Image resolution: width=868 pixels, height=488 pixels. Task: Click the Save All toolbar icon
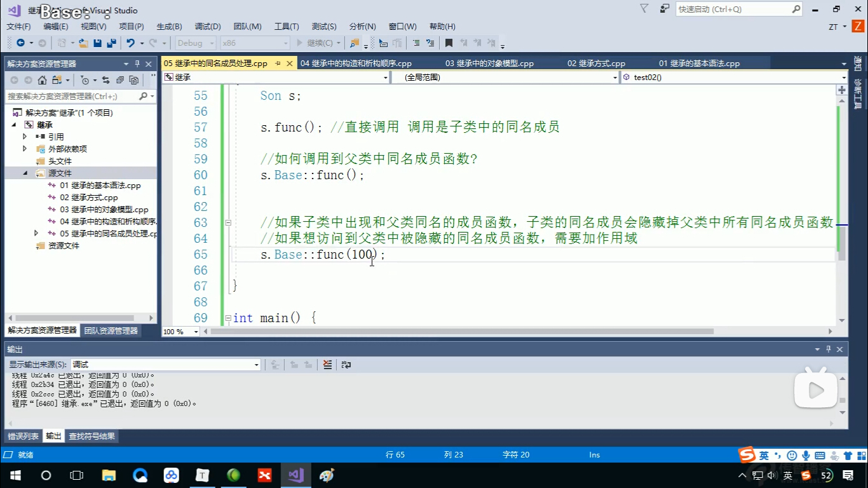(x=111, y=43)
